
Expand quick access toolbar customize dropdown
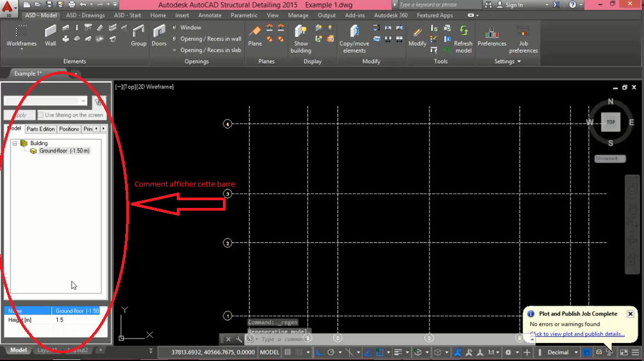click(115, 4)
